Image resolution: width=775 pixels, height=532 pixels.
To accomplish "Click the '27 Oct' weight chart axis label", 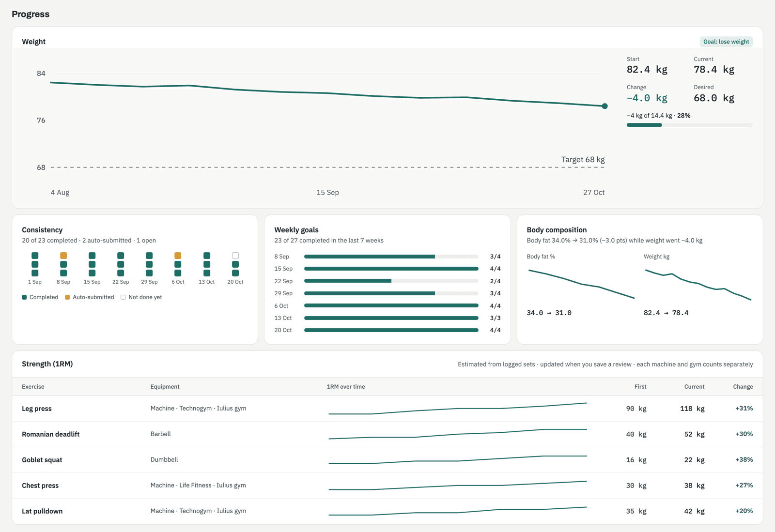I will pyautogui.click(x=593, y=193).
